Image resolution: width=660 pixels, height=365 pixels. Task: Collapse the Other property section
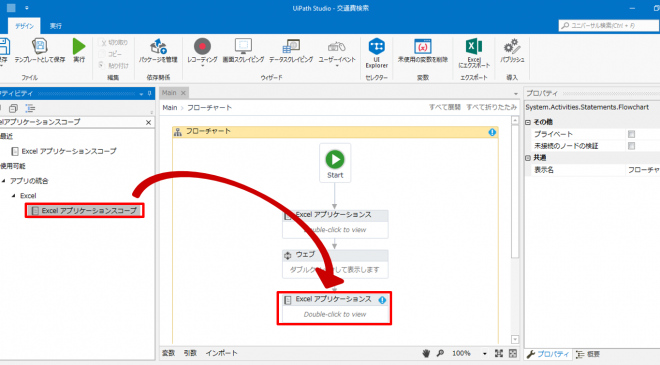pos(528,122)
